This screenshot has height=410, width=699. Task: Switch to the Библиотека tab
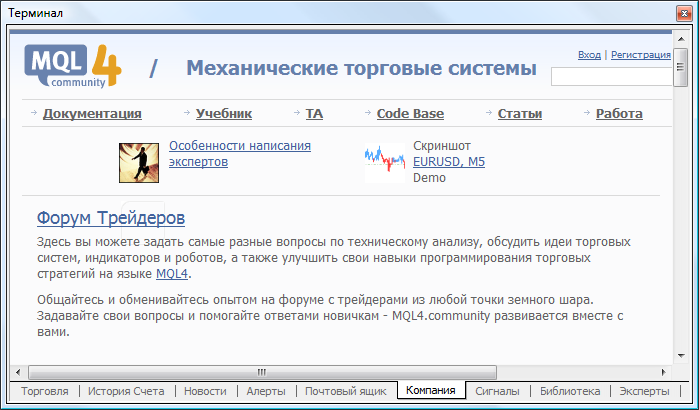[570, 391]
